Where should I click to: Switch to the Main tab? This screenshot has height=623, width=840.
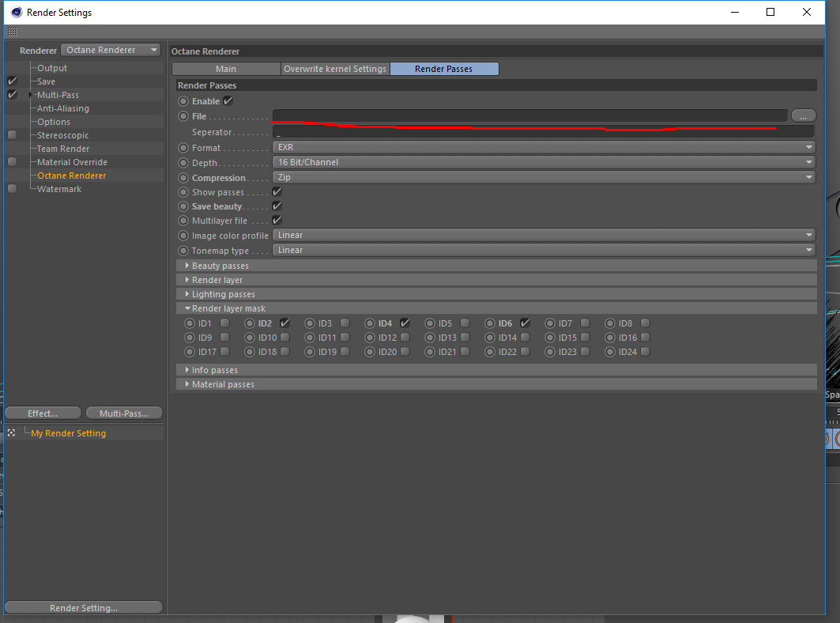(226, 69)
